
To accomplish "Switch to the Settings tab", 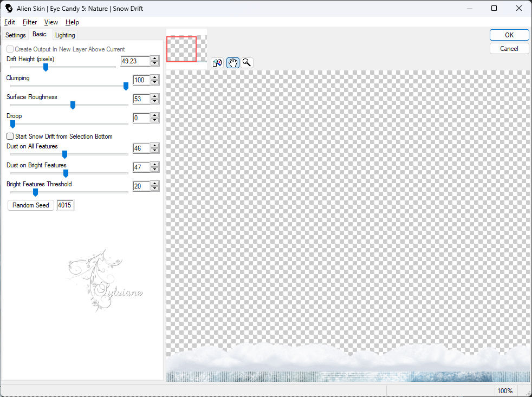I will click(x=15, y=35).
